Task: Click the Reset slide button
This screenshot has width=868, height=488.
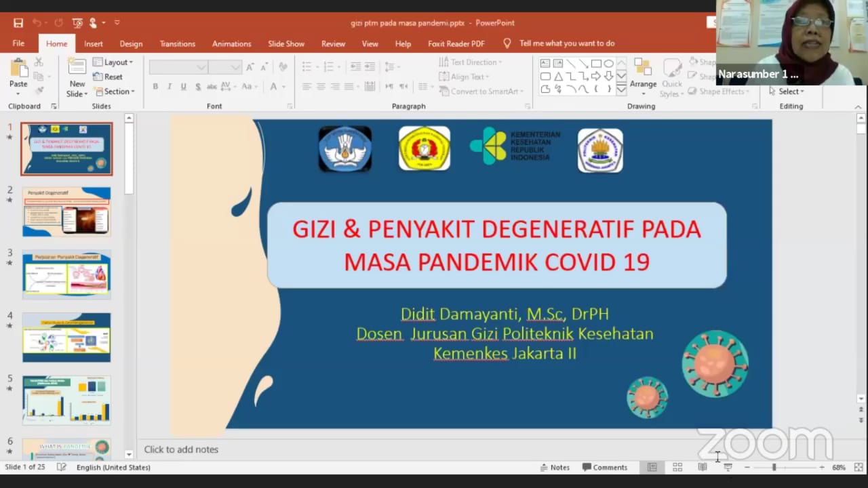Action: (108, 77)
